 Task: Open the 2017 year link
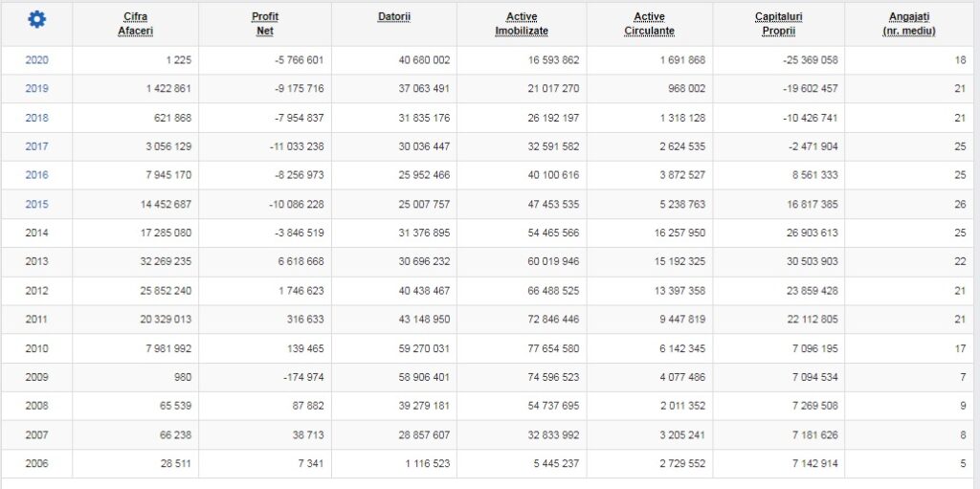(x=36, y=146)
